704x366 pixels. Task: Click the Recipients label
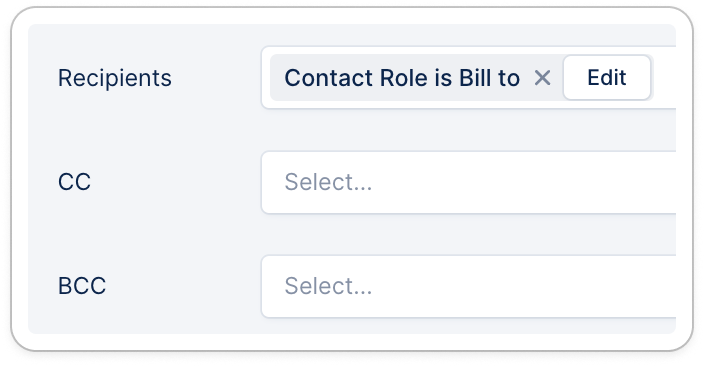click(114, 78)
